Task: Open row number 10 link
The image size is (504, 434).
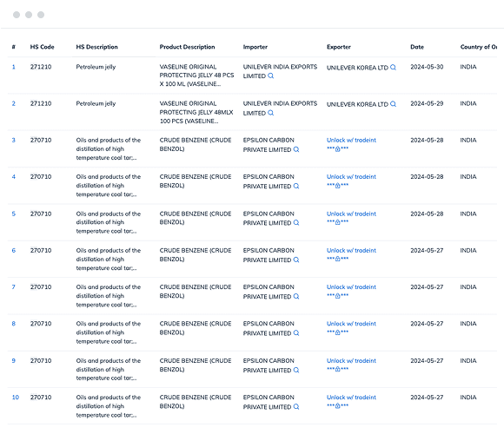Action: [x=16, y=398]
